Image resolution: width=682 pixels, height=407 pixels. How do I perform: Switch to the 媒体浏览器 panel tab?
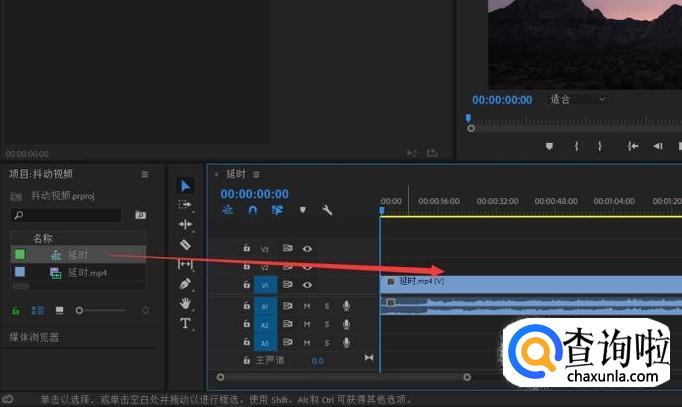34,337
